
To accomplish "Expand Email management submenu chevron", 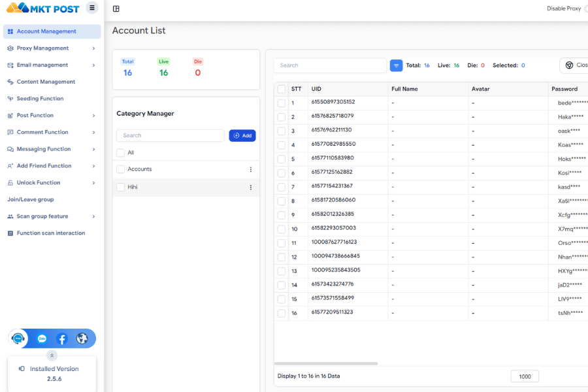I will pyautogui.click(x=93, y=65).
